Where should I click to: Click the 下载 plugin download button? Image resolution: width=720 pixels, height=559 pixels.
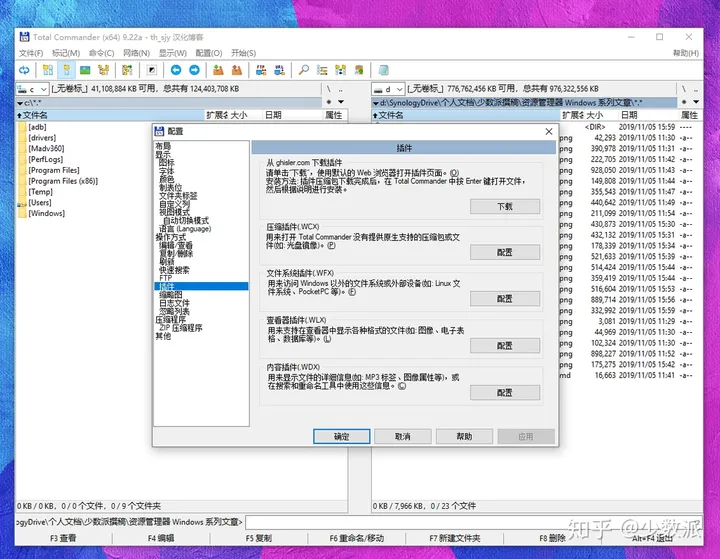(x=505, y=206)
